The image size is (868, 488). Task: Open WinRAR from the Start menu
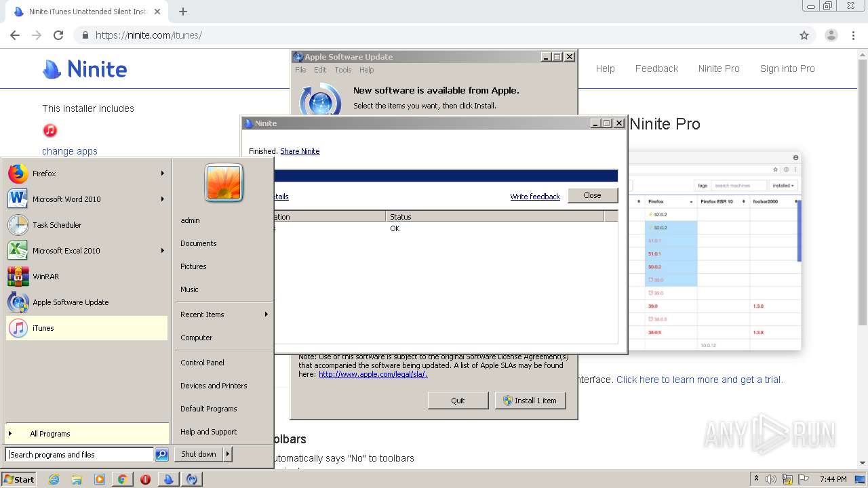coord(86,277)
